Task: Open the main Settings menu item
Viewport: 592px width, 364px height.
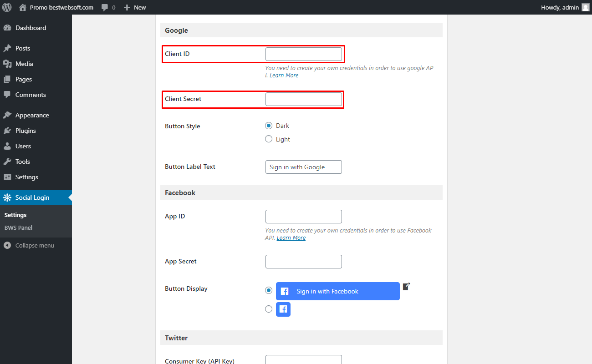Action: coord(36,177)
